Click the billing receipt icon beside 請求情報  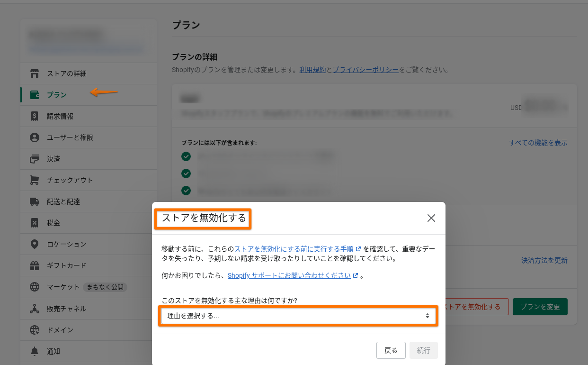[34, 116]
